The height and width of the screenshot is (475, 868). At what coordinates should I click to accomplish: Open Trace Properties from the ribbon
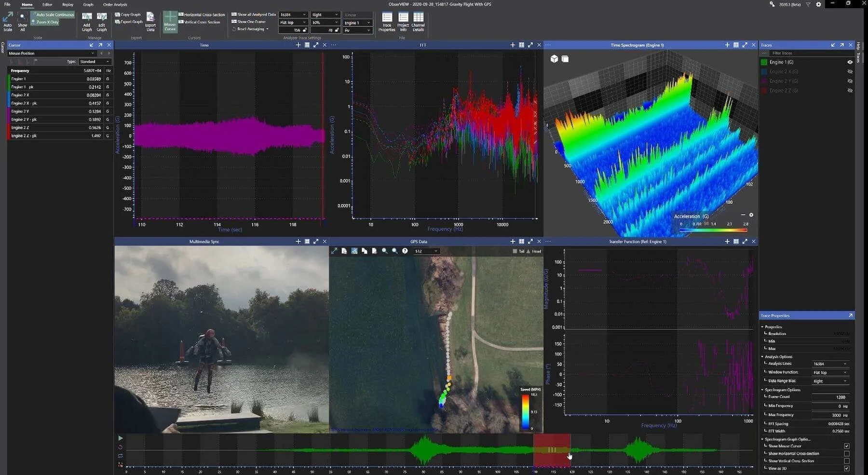point(387,22)
